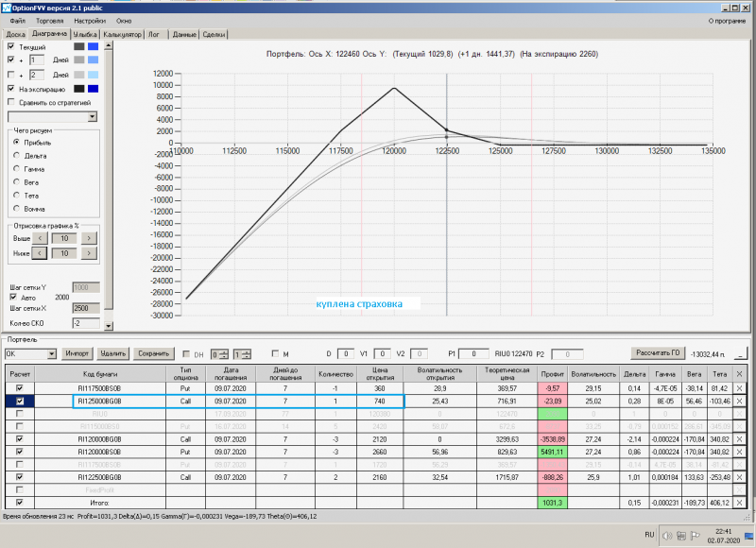Toggle the +1 Дней curve checkbox
The height and width of the screenshot is (548, 756).
(x=11, y=60)
